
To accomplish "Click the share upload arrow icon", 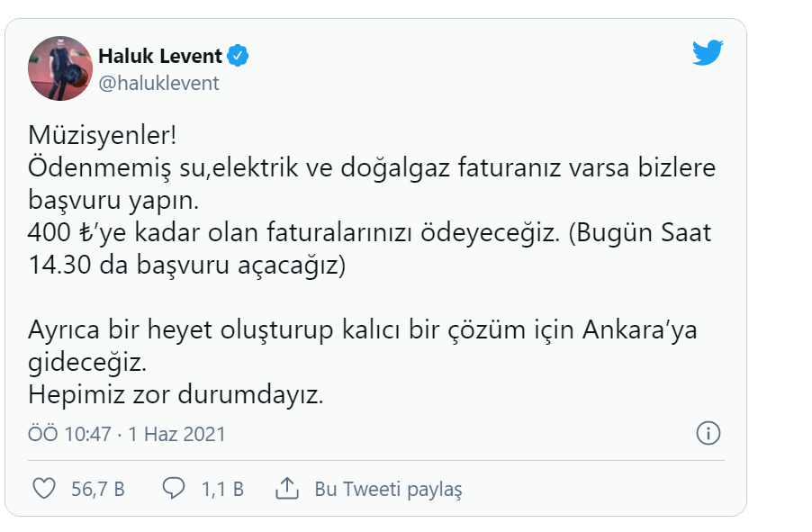I will pyautogui.click(x=286, y=489).
